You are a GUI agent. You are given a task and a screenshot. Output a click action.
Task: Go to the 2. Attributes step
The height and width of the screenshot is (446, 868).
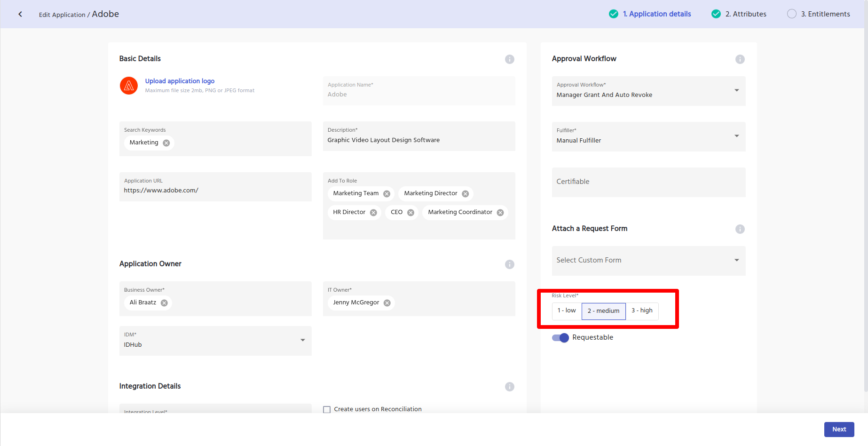point(745,14)
